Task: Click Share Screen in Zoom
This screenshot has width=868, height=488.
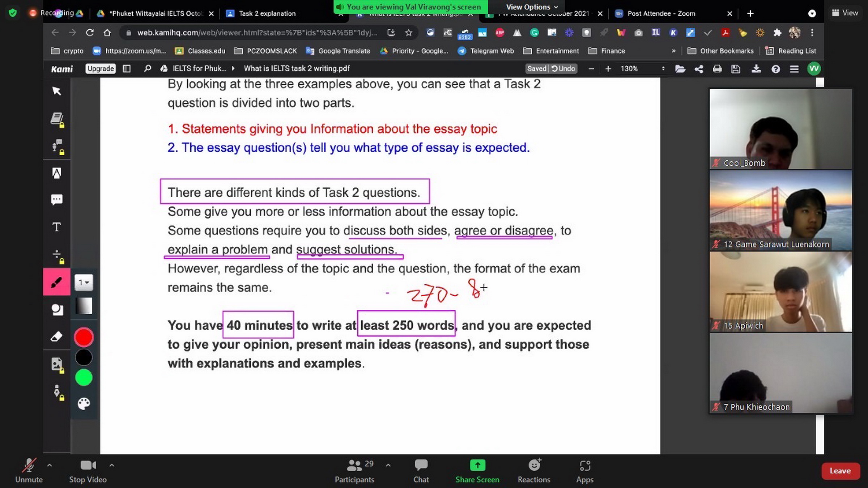Action: point(477,470)
